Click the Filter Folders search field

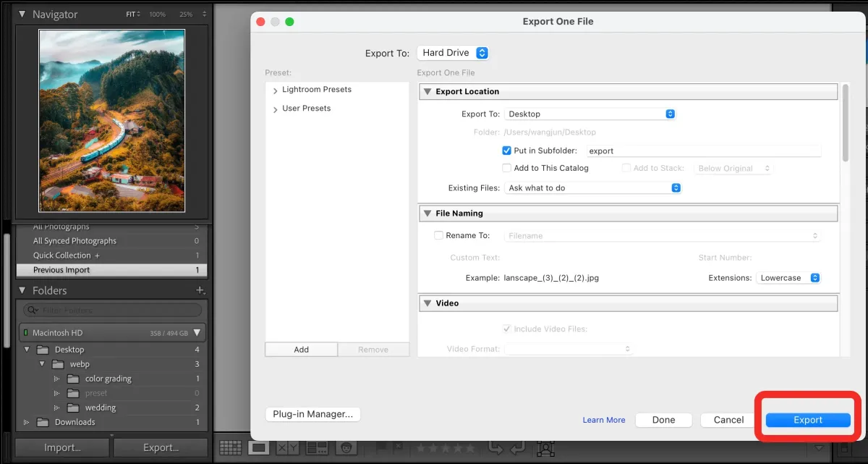pos(113,311)
